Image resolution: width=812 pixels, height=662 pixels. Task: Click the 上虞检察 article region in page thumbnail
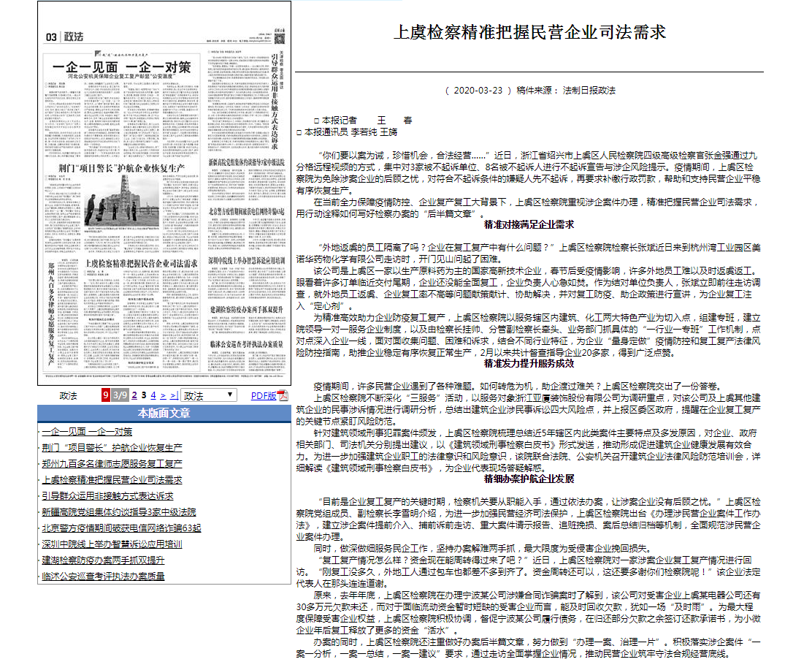(x=141, y=316)
